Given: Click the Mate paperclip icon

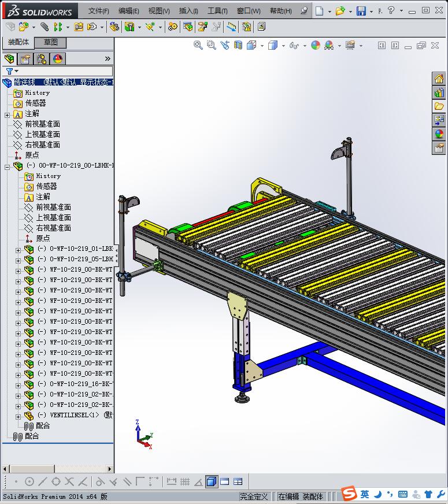Looking at the screenshot, I should click(x=45, y=27).
